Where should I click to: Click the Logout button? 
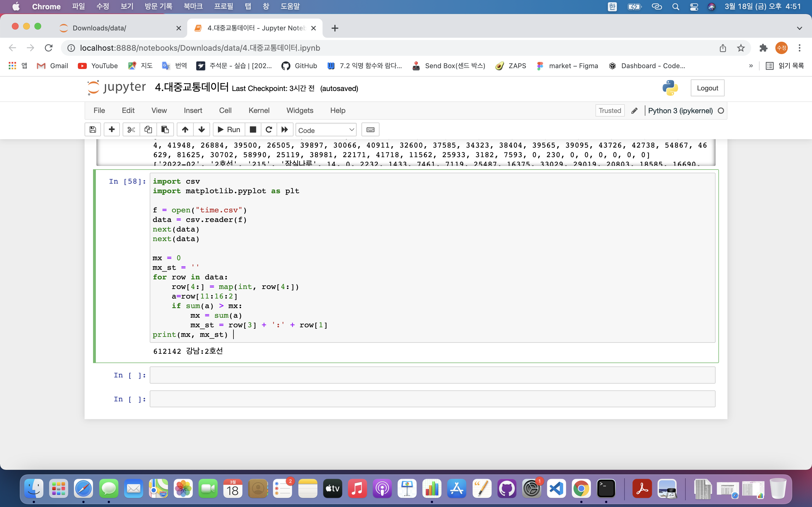[x=707, y=88]
